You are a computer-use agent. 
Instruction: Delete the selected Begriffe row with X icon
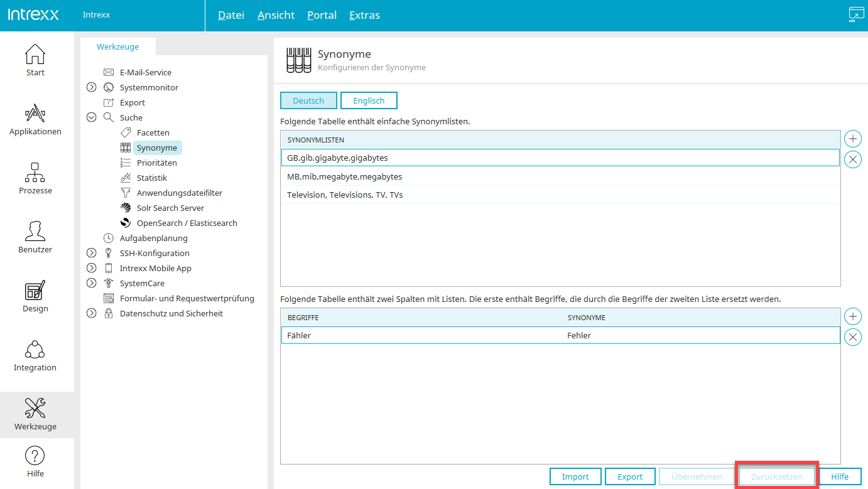point(852,337)
